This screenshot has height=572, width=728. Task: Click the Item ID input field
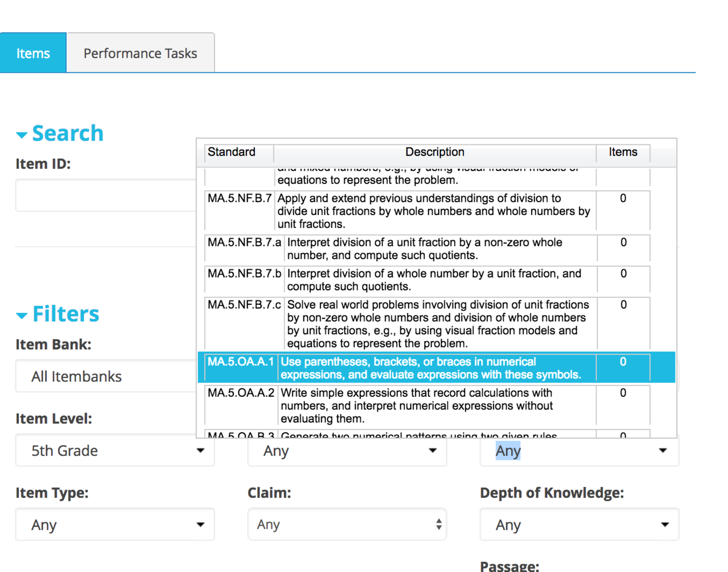click(x=106, y=195)
